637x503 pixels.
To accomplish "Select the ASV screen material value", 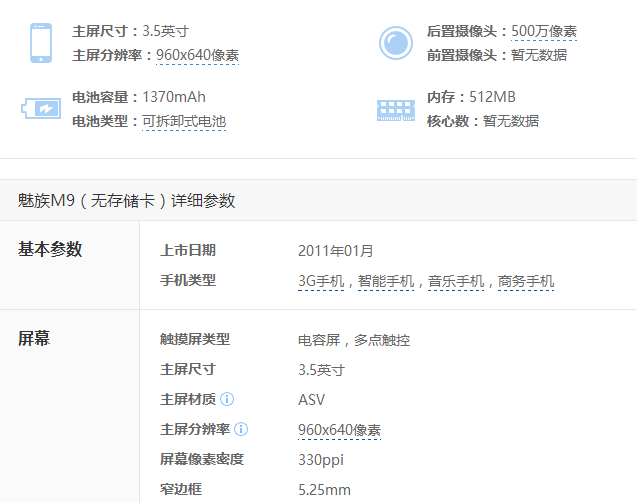I will point(312,400).
